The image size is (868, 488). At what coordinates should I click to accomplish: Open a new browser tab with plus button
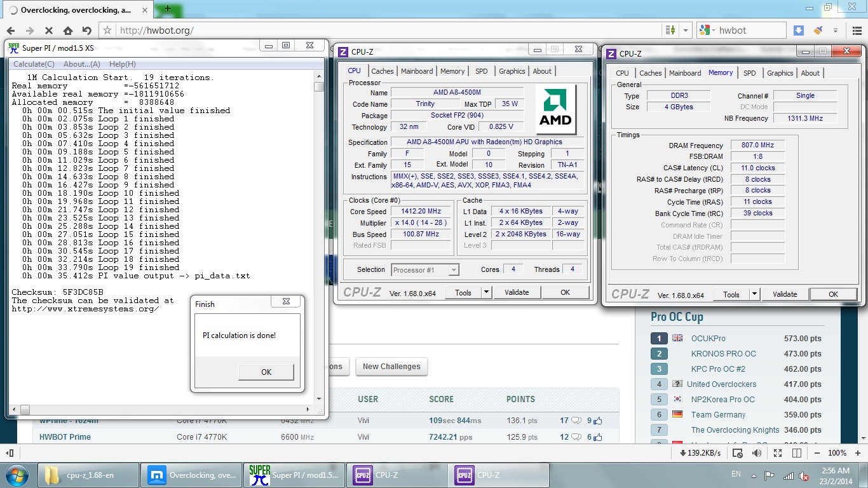(x=168, y=8)
